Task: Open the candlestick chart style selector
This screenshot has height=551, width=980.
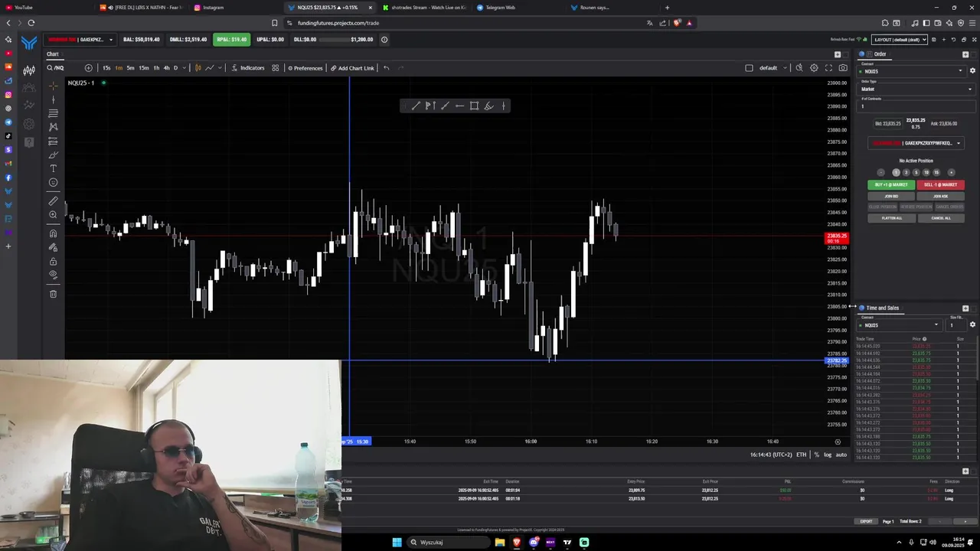Action: click(198, 68)
